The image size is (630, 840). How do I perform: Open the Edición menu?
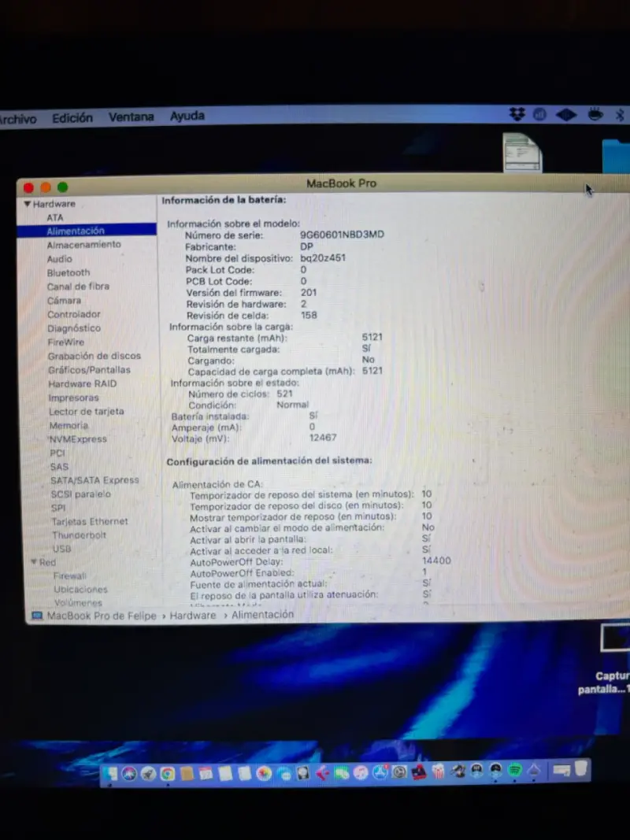point(72,118)
